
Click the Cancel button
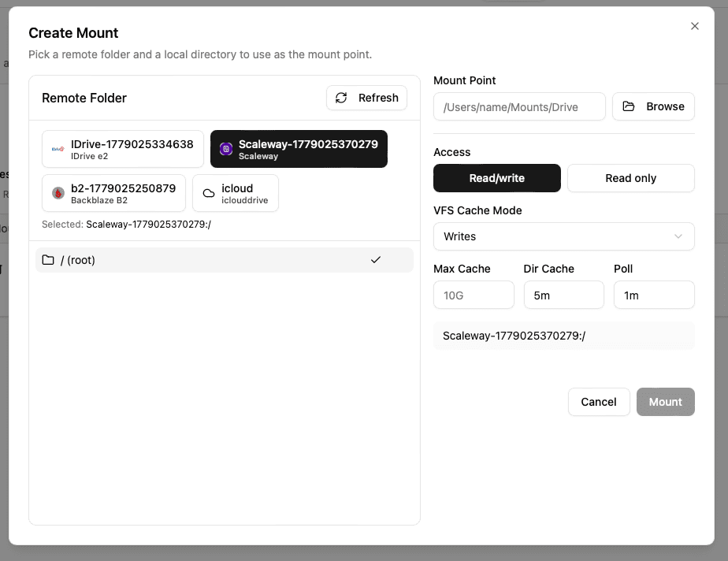tap(599, 402)
